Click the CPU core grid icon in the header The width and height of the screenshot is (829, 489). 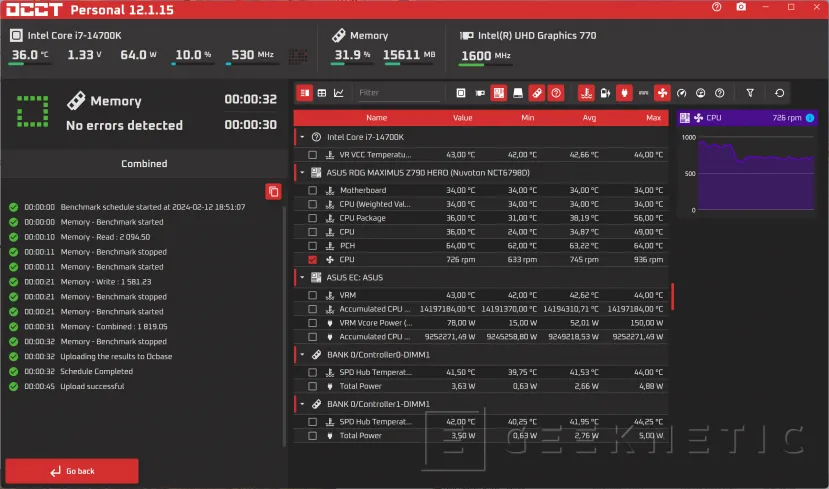[x=298, y=56]
